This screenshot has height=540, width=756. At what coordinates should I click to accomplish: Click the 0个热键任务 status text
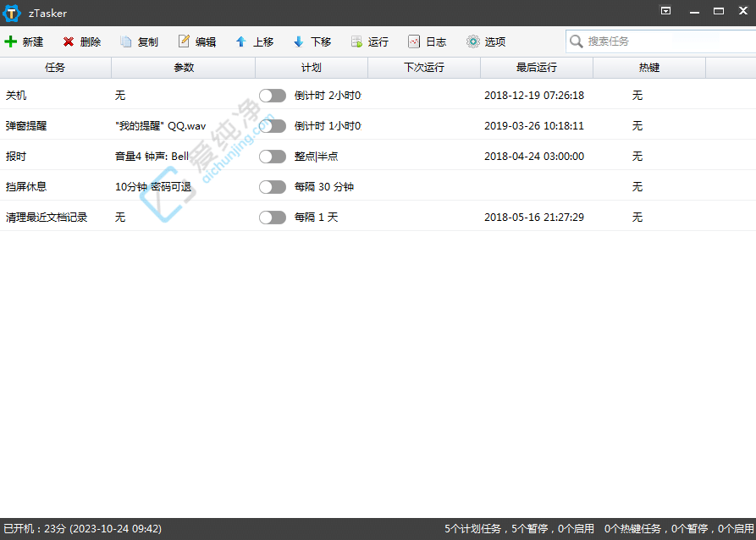coord(632,529)
